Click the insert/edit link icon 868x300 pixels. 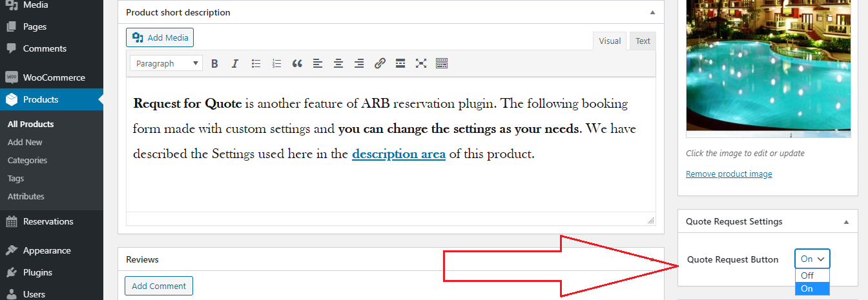coord(380,63)
